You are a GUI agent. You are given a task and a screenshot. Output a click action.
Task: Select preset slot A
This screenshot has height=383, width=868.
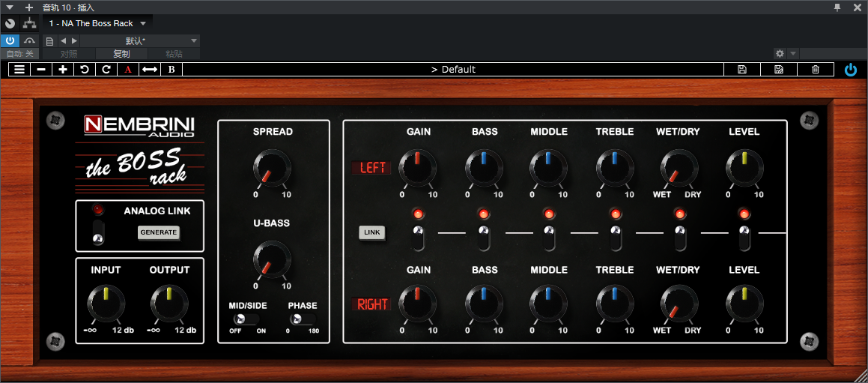pos(128,69)
